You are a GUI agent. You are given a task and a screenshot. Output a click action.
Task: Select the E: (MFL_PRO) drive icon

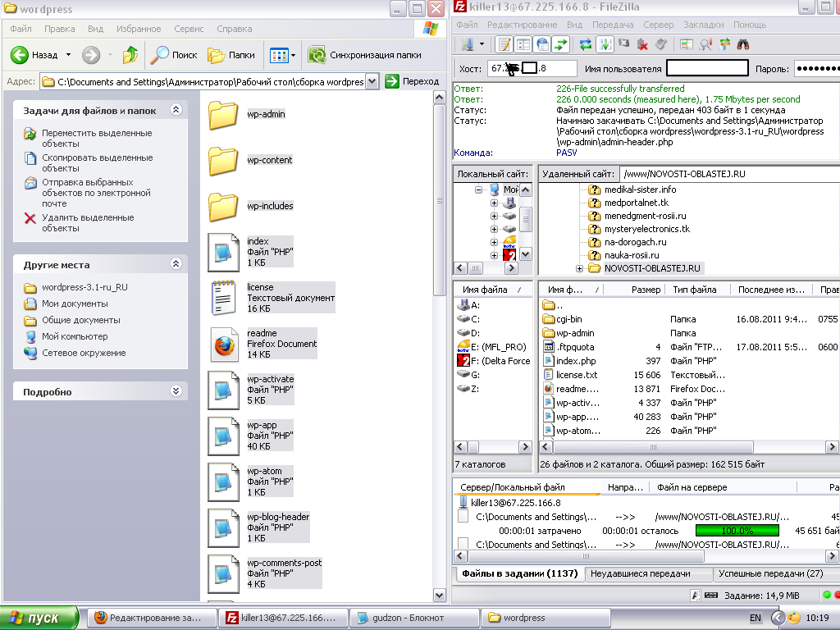coord(463,347)
